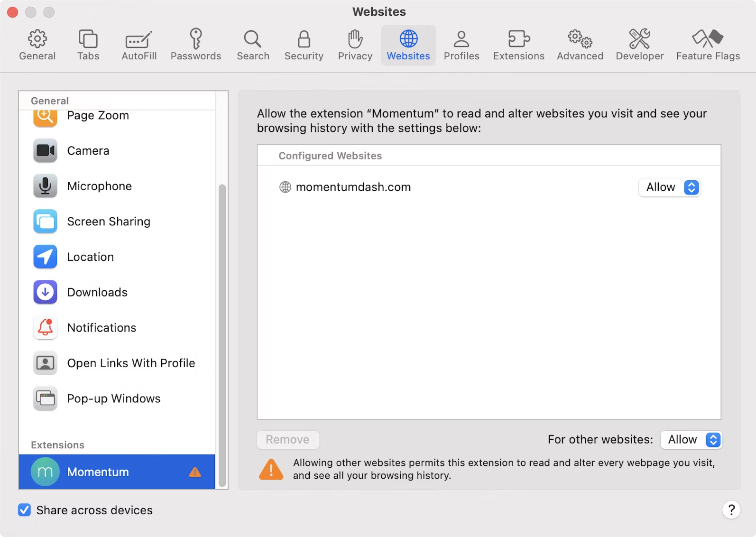Click the sidebar vertical scrollbar
This screenshot has height=537, width=756.
pyautogui.click(x=222, y=336)
